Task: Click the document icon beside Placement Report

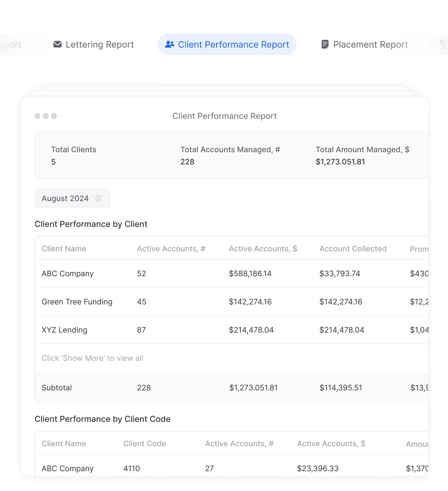Action: (325, 44)
